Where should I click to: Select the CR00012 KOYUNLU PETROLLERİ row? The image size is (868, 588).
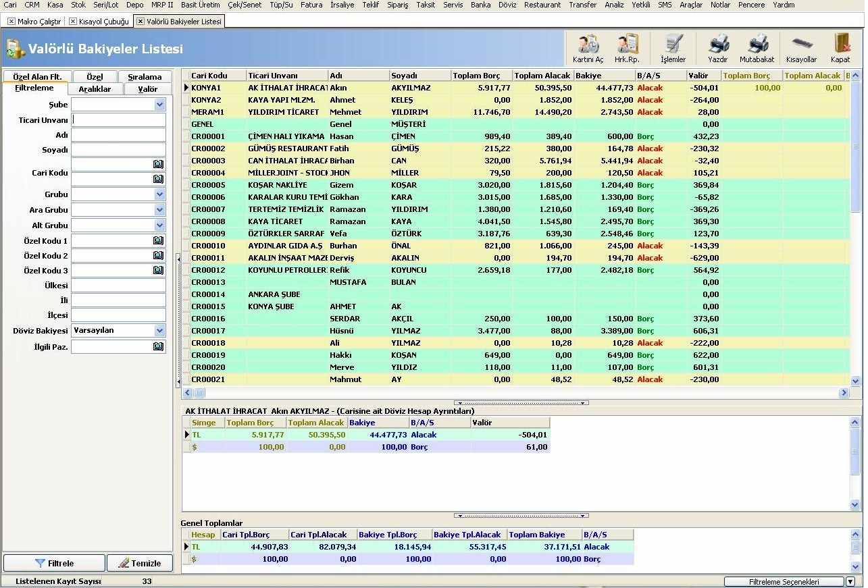tap(515, 270)
